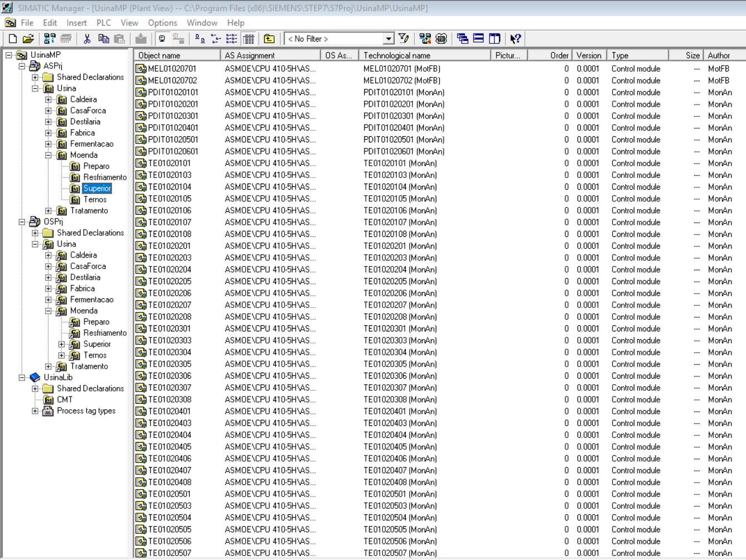Viewport: 746px width, 560px height.
Task: Click the UsinaLib library book icon
Action: (x=35, y=378)
